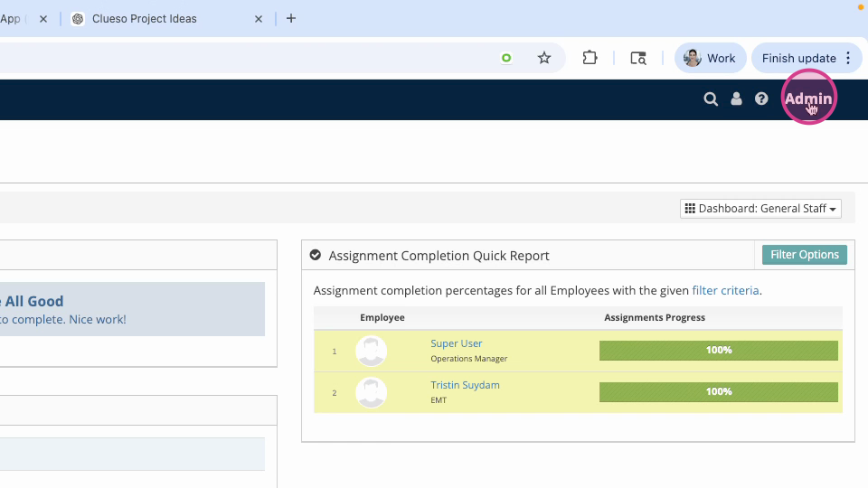Click the user profile icon in header
This screenshot has width=868, height=488.
[x=736, y=99]
